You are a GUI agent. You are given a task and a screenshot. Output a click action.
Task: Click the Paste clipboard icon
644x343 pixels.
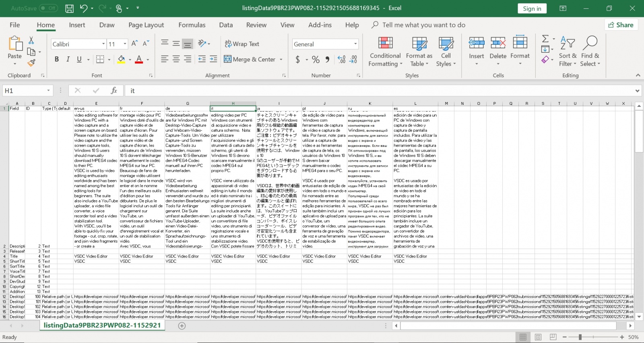click(x=14, y=44)
